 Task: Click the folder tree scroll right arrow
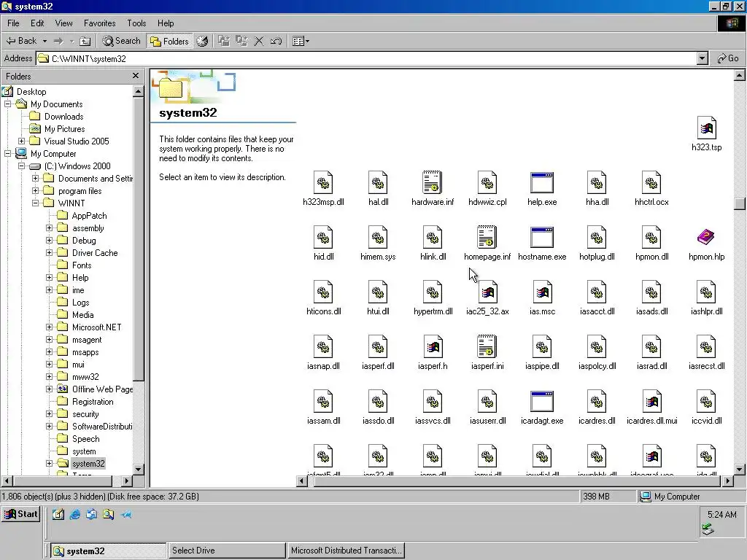coord(127,481)
